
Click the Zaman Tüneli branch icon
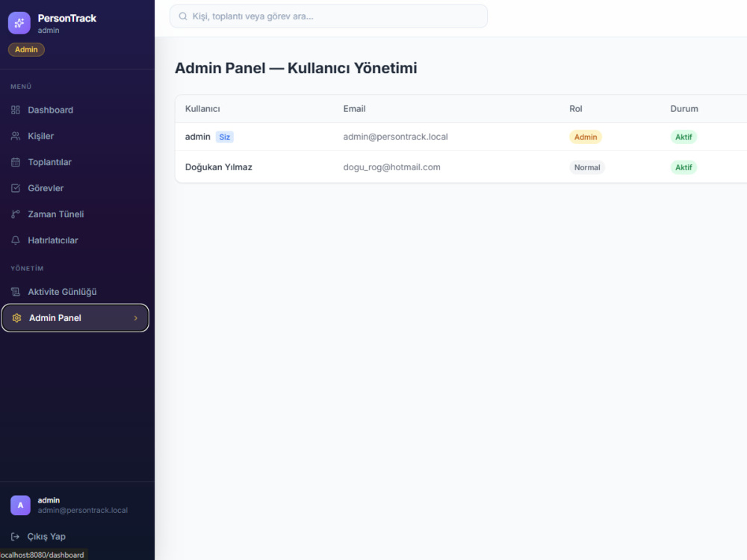click(16, 214)
